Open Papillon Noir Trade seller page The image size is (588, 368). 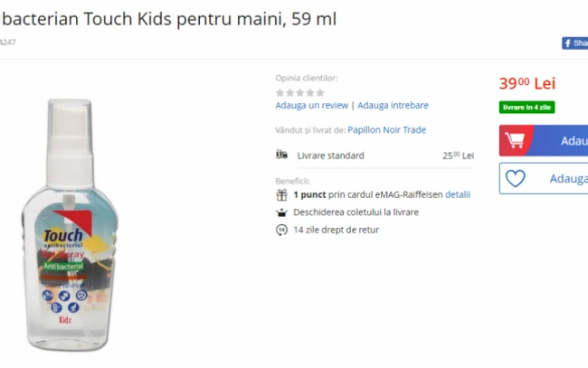(x=386, y=130)
